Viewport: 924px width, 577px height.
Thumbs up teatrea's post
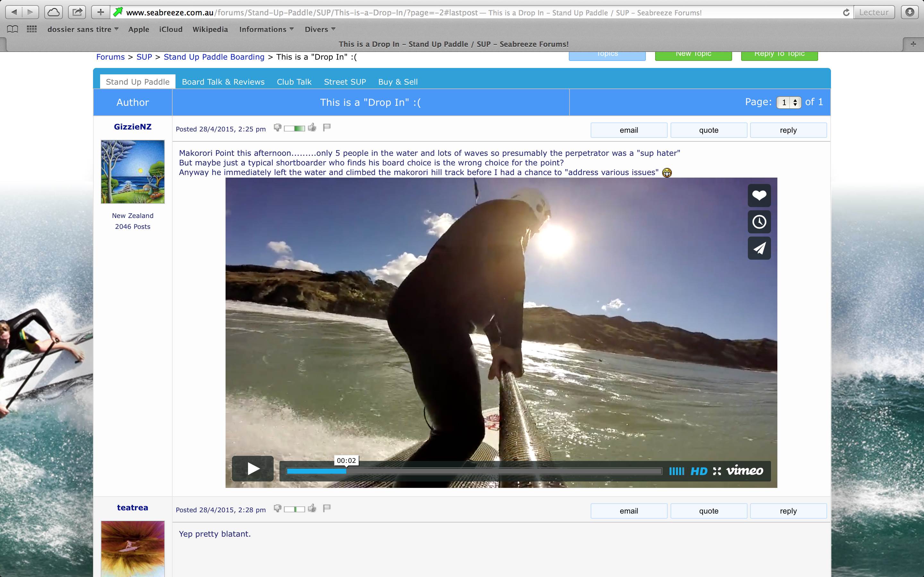coord(312,508)
